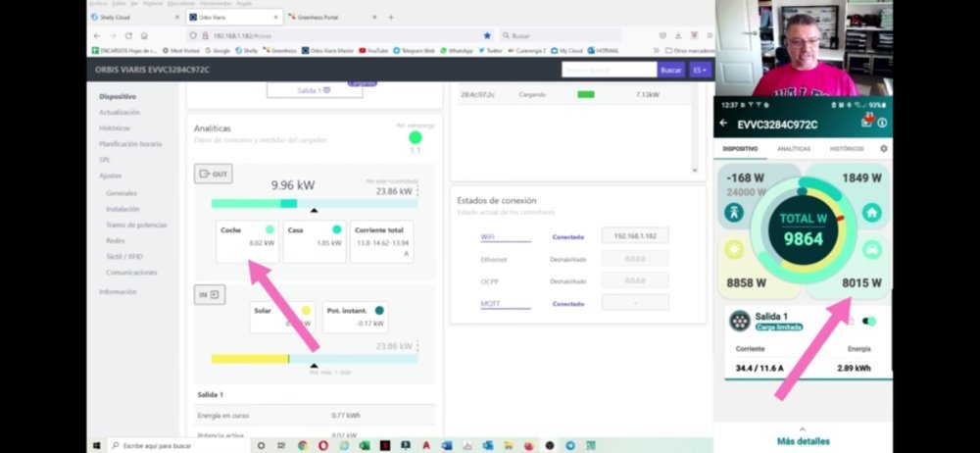
Task: Toggle the Salida 1 switch in app
Action: pos(869,321)
